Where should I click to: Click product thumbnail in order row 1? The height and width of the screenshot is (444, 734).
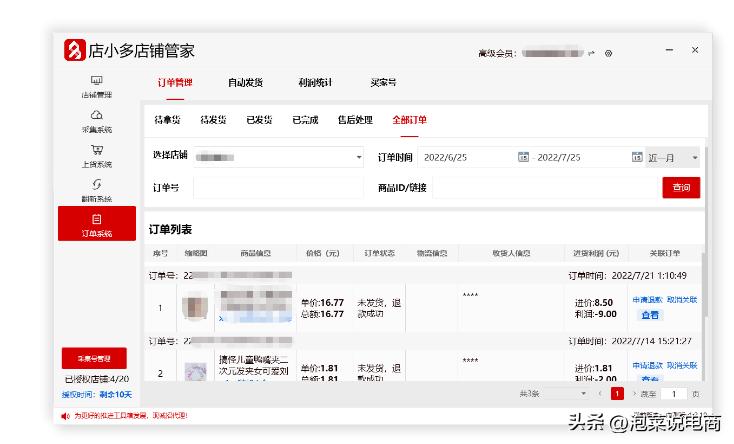tap(195, 308)
